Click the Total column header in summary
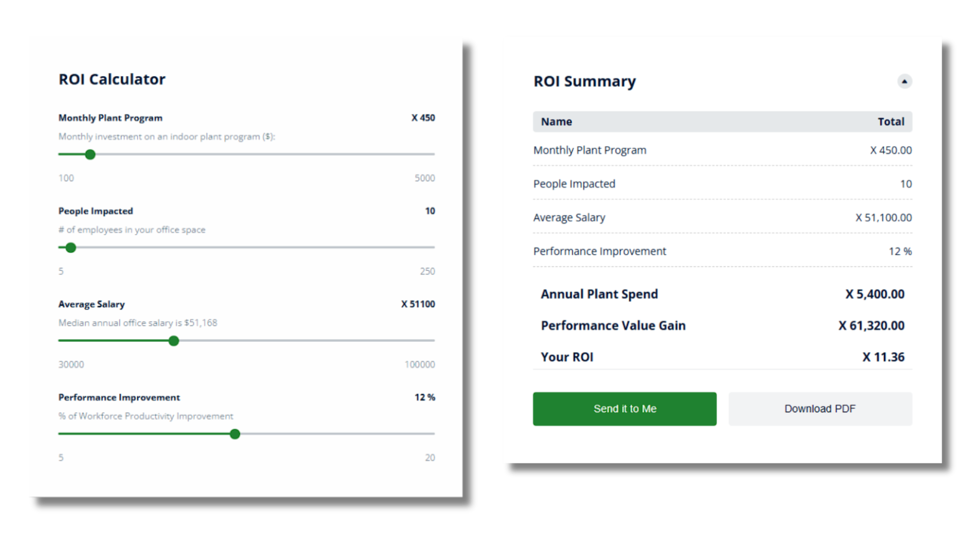The image size is (980, 551). [891, 121]
